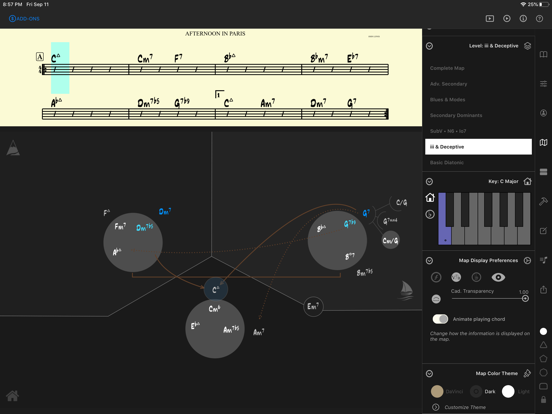Image resolution: width=552 pixels, height=414 pixels.
Task: Toggle Animate playing chord switch
Action: 440,319
